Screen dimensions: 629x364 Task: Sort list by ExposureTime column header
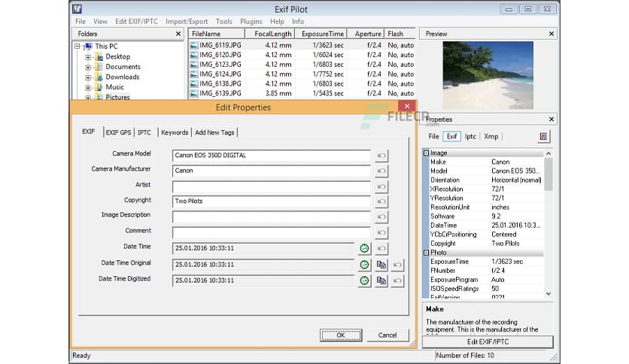321,34
